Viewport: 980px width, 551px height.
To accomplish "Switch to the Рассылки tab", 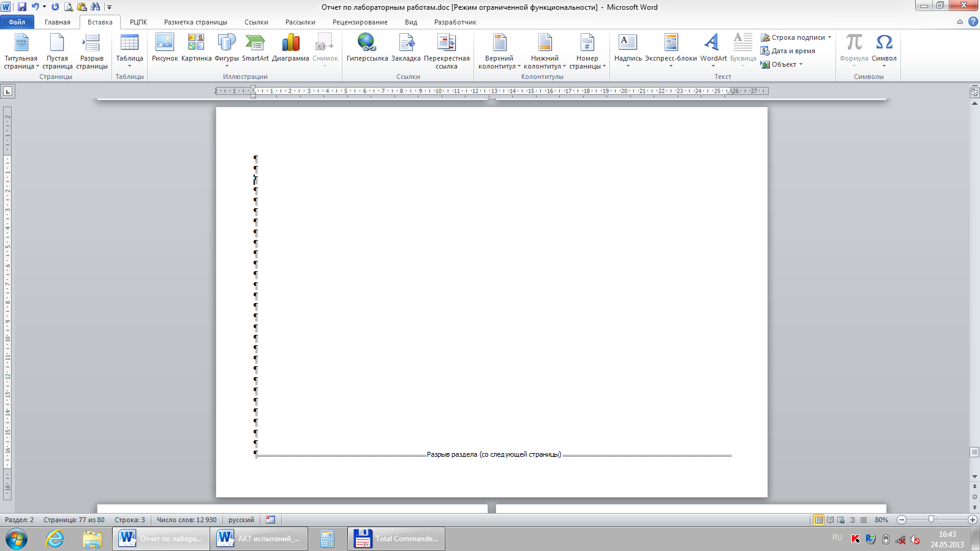I will pyautogui.click(x=300, y=22).
